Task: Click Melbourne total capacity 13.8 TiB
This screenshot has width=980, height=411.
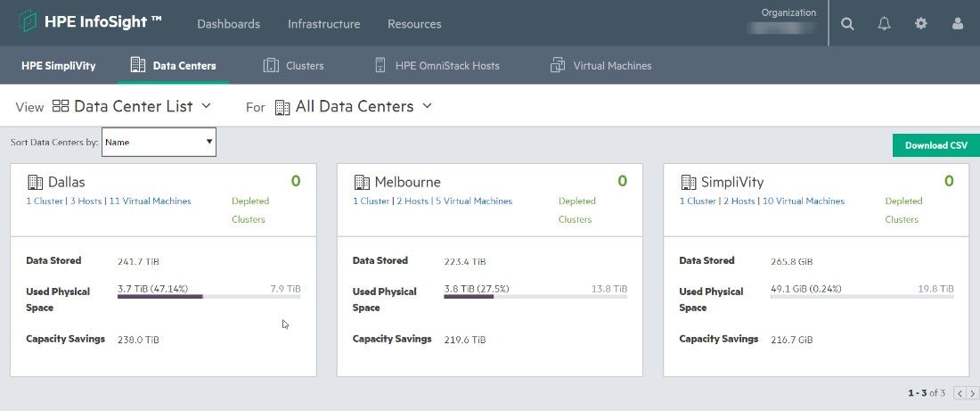Action: click(x=609, y=288)
